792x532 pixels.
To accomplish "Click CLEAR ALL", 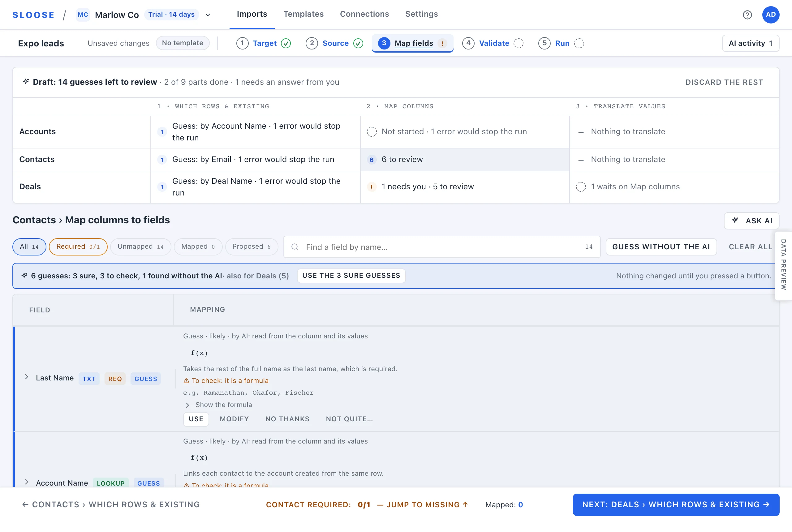I will click(x=750, y=247).
